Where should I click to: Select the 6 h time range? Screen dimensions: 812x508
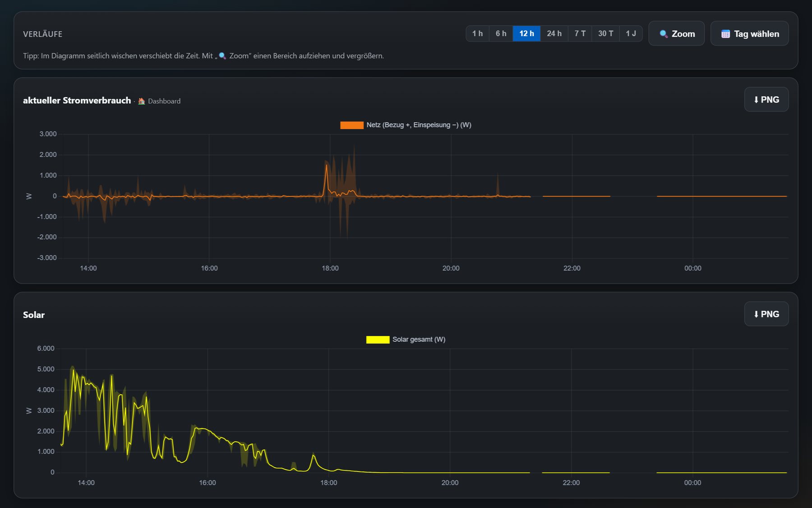pos(501,33)
